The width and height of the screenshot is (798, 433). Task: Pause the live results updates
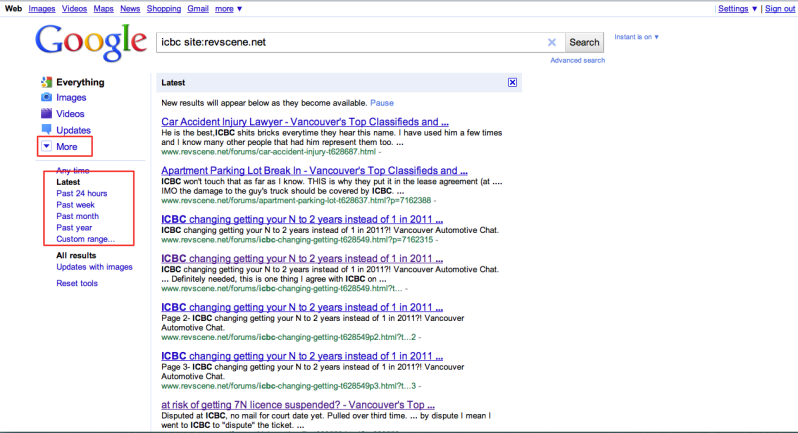coord(382,103)
